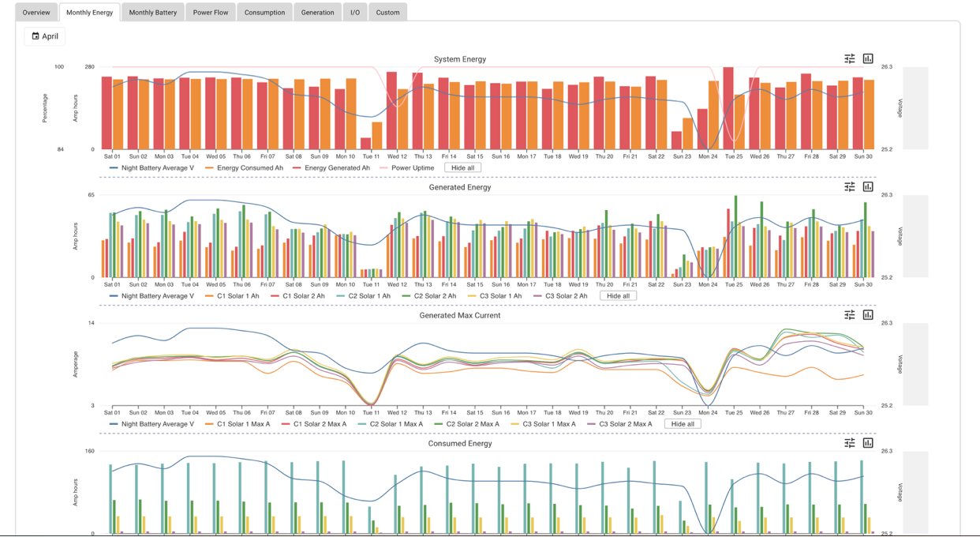Click Generated Energy bar chart icon
980x537 pixels.
point(868,187)
